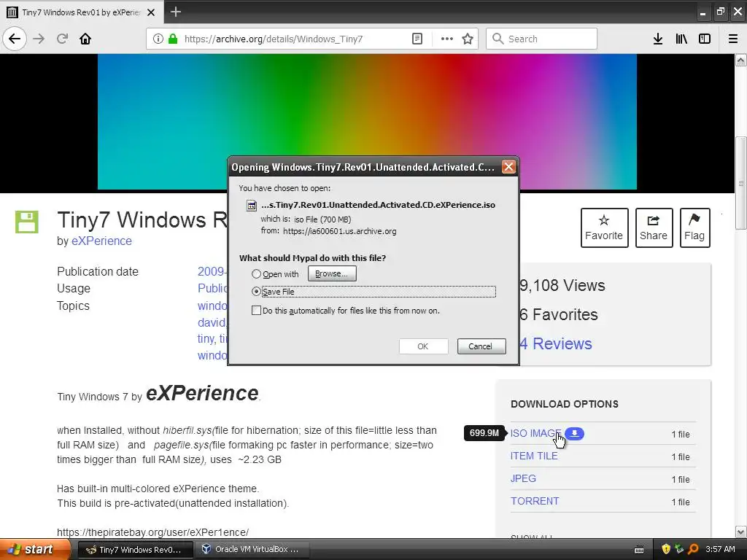
Task: Cancel the file download dialog
Action: point(481,346)
